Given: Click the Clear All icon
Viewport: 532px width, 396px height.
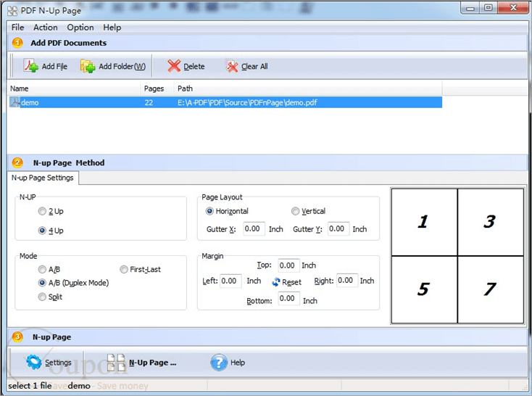Looking at the screenshot, I should 232,66.
